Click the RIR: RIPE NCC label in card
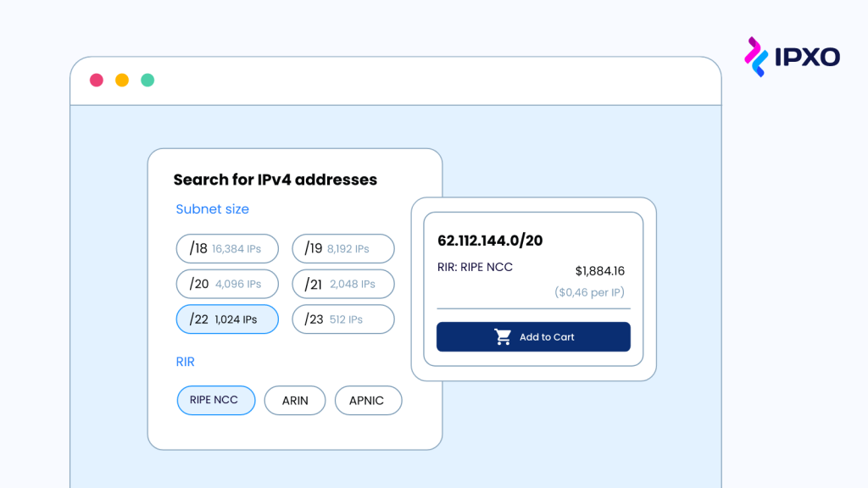The image size is (868, 488). click(475, 267)
